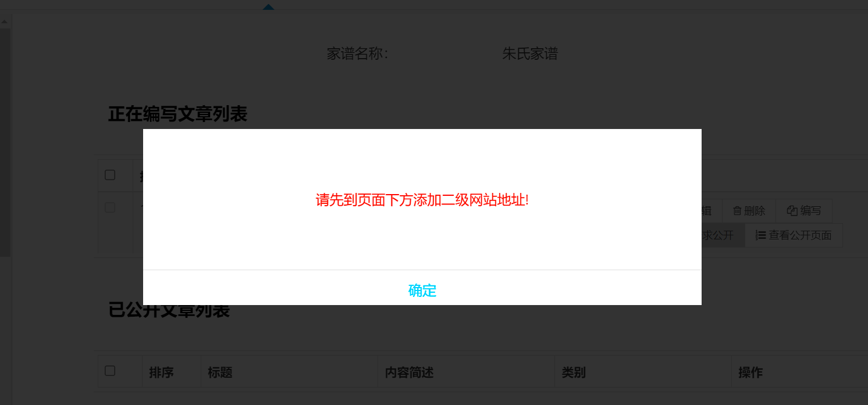This screenshot has width=868, height=405.
Task: Click the numbered list icon for 查看公开页面
Action: pos(760,235)
